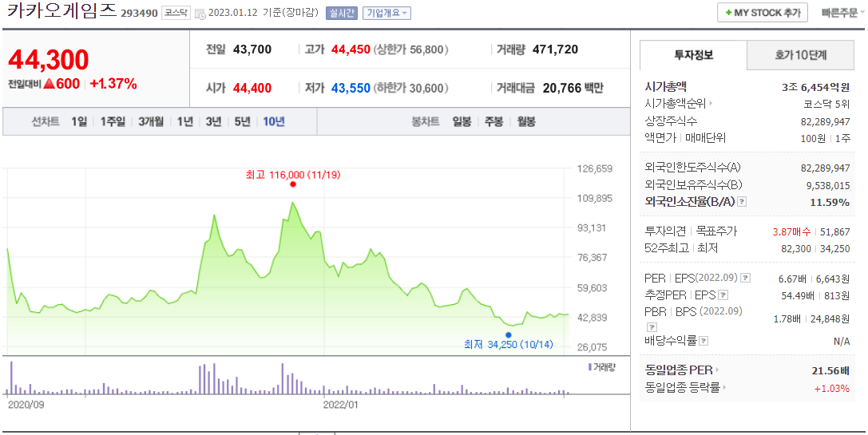Click the 상한가 56,800 text

[x=410, y=49]
